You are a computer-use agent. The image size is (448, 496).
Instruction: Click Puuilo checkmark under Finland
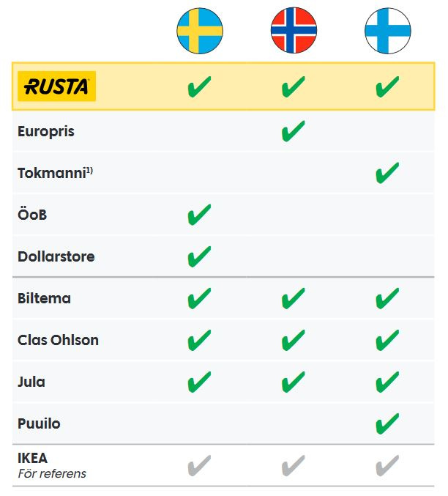[387, 423]
